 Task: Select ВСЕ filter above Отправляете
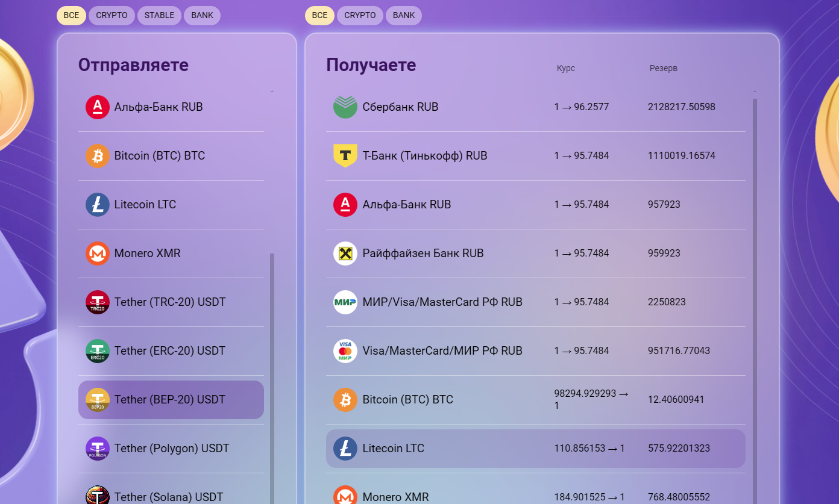coord(71,16)
